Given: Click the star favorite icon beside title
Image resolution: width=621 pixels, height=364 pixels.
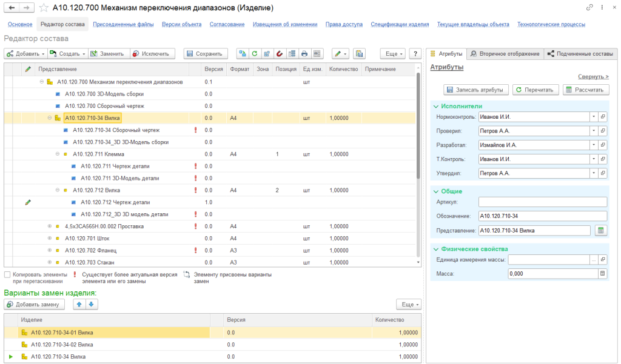Looking at the screenshot, I should 44,8.
